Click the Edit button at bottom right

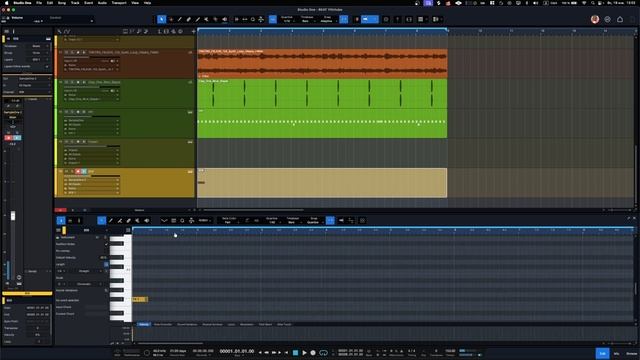tap(602, 353)
